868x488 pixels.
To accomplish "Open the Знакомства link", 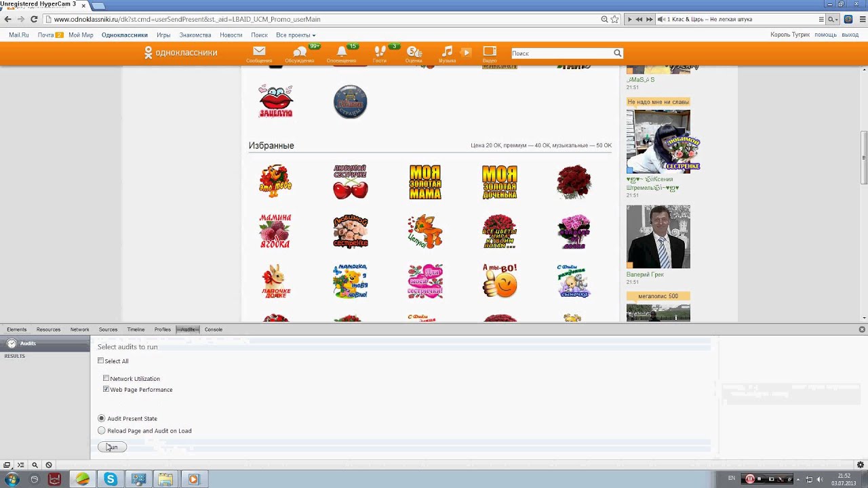I will (x=195, y=35).
